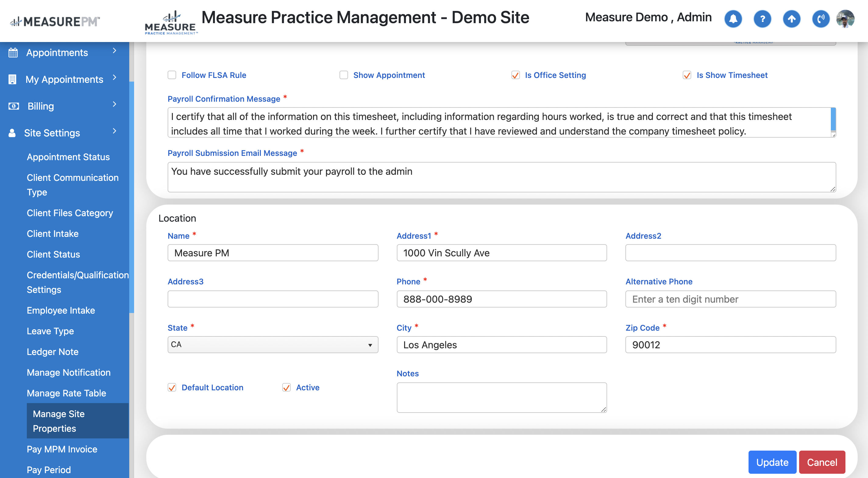Open the help question mark icon
The height and width of the screenshot is (478, 868).
[762, 19]
